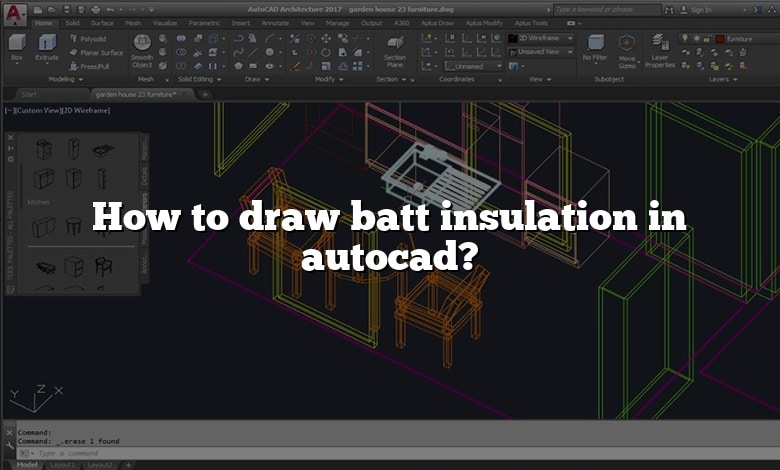Choose the Polysolid tool

[92, 39]
